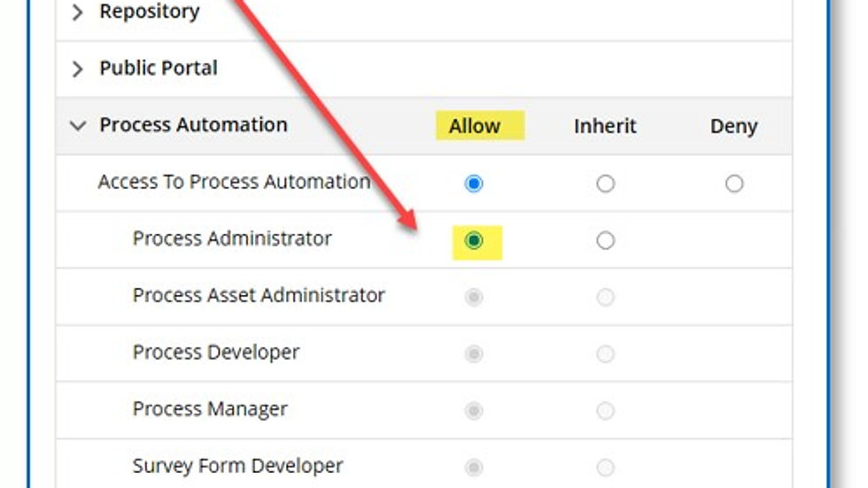
Task: Click the Process Administrator row label
Action: (232, 238)
